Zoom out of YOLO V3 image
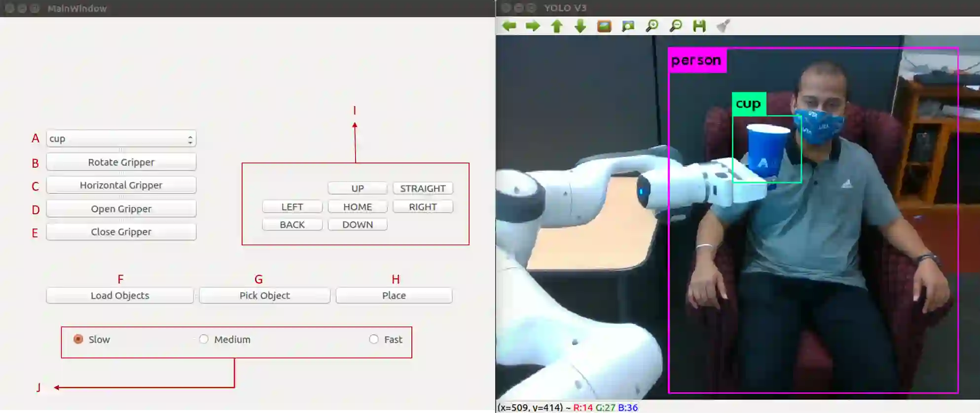The width and height of the screenshot is (980, 413). point(676,26)
